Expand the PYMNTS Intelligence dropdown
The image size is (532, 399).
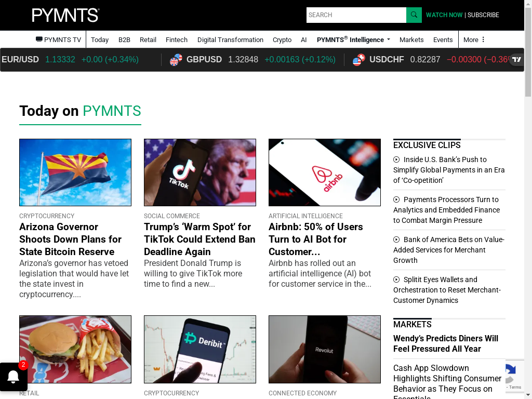353,39
